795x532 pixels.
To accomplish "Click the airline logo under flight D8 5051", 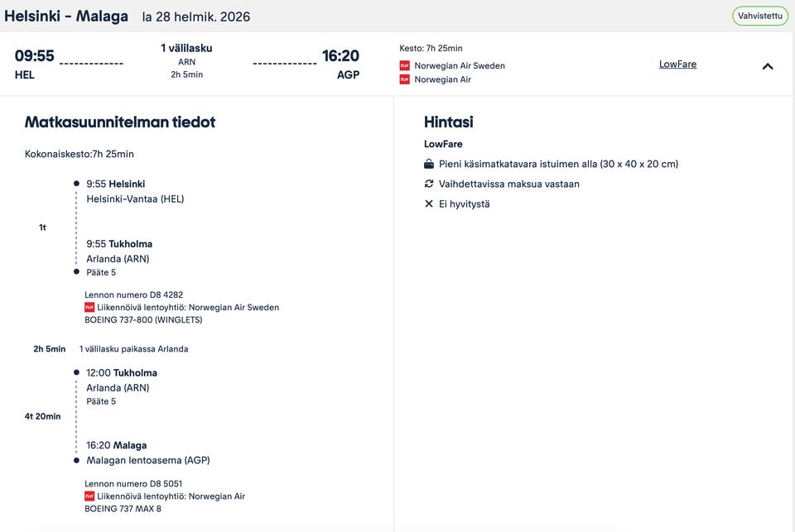I will tap(89, 496).
